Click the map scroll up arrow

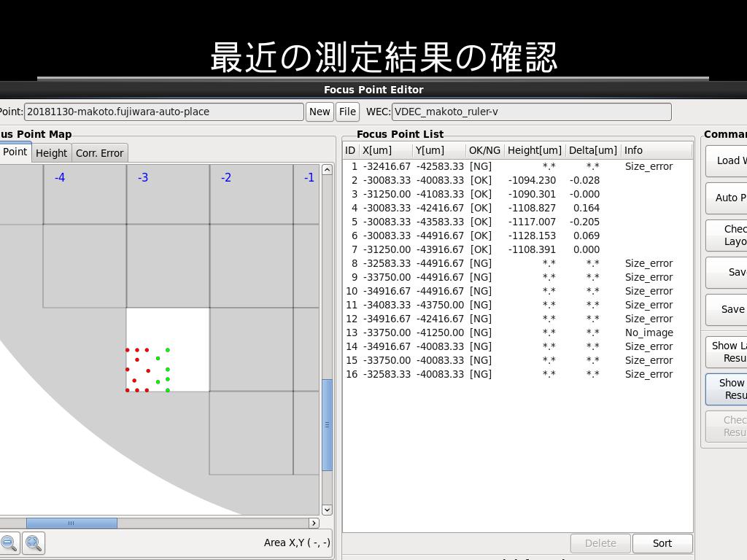pos(327,169)
